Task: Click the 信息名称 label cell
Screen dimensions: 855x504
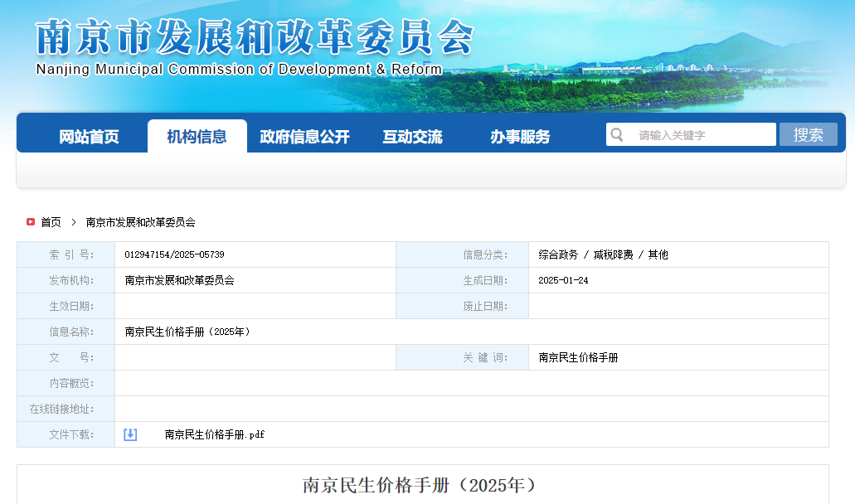Action: 66,332
